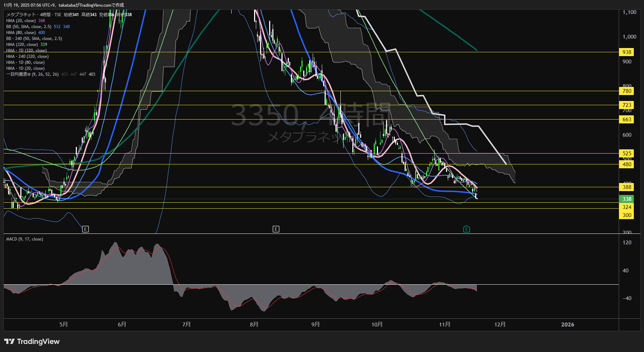Click the 7月 label on time axis
This screenshot has height=352, width=644.
point(186,325)
